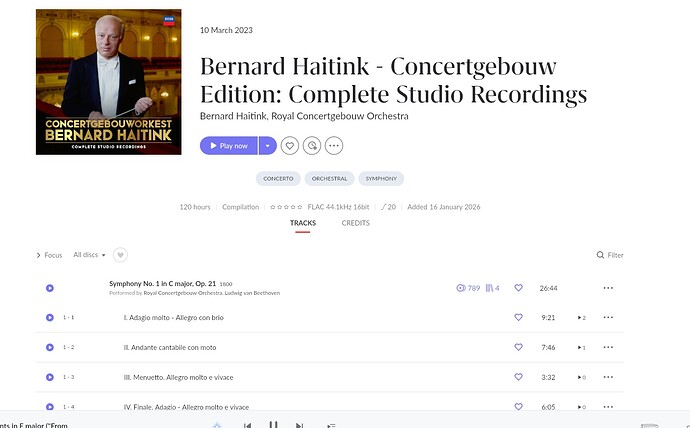Click the Play now button
690x428 pixels.
tap(229, 146)
